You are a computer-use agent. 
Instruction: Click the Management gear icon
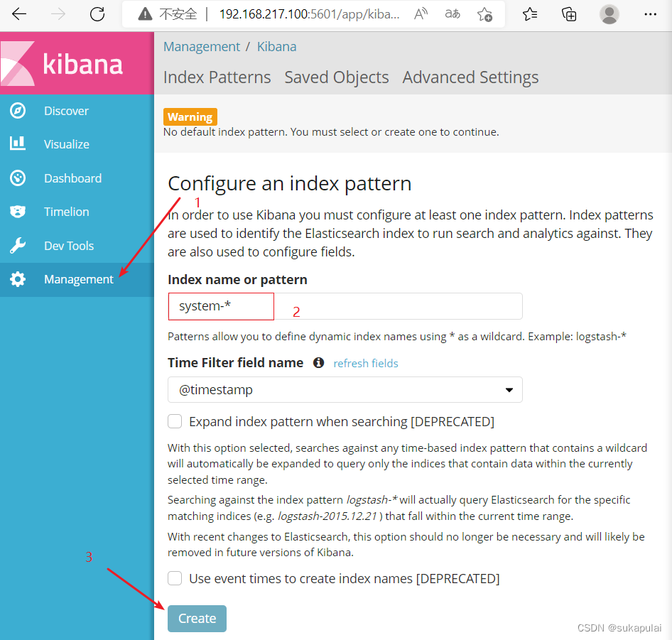click(x=18, y=279)
